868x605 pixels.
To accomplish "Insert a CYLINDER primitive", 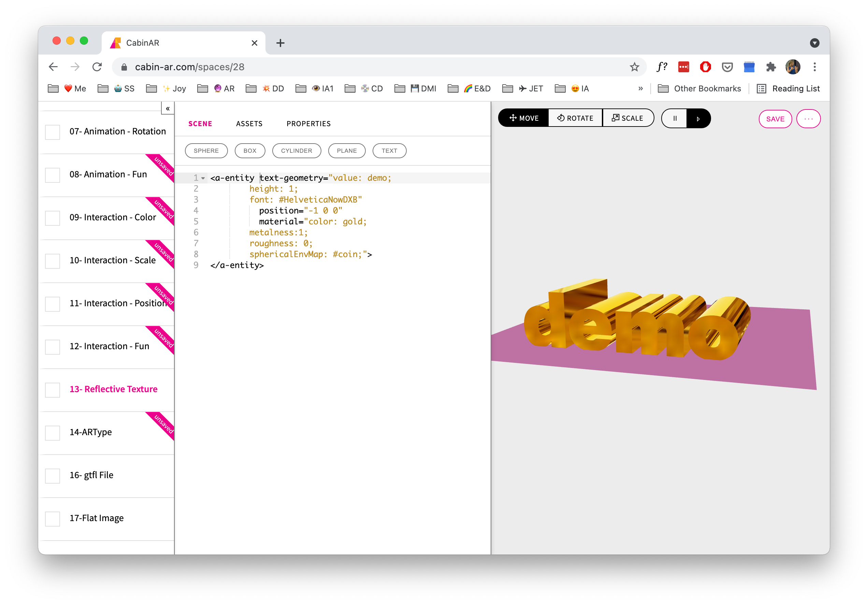I will (296, 151).
